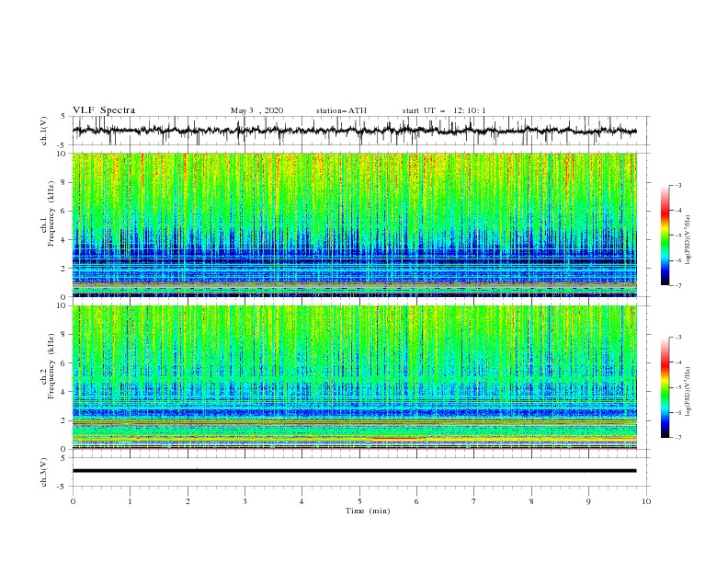Click time axis tick label "0"
The height and width of the screenshot is (563, 728).
tap(73, 501)
